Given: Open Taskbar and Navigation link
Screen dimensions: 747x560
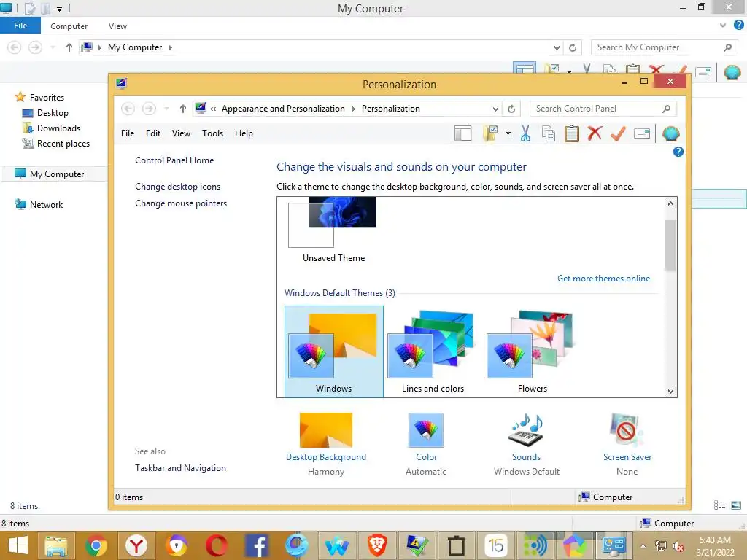Looking at the screenshot, I should click(180, 468).
